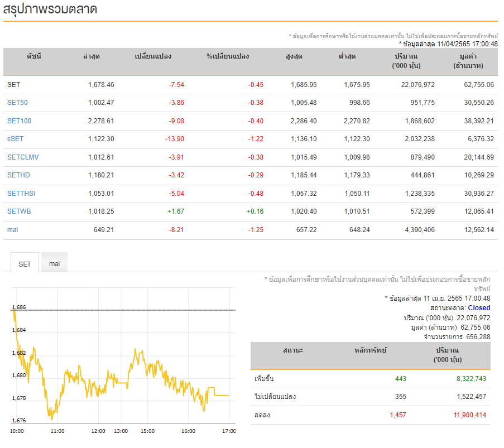
Task: Select advancing securities count 443
Action: [401, 379]
